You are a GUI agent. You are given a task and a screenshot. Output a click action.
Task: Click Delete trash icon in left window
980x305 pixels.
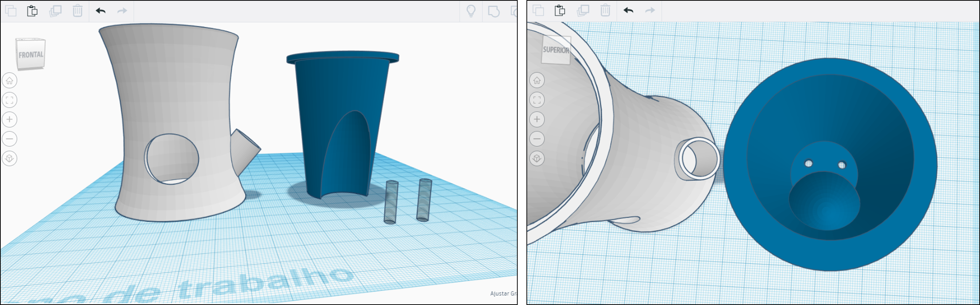pyautogui.click(x=78, y=11)
